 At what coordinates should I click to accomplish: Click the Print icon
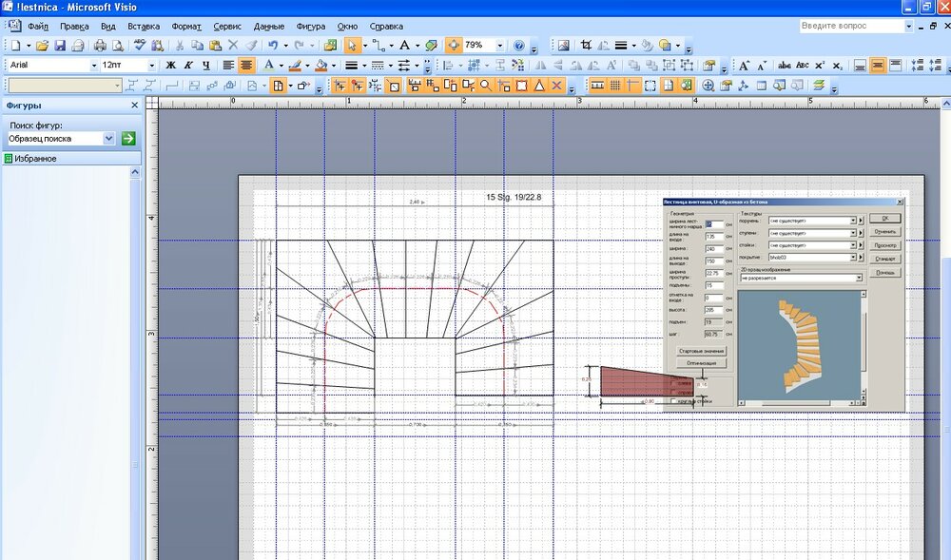tap(100, 45)
